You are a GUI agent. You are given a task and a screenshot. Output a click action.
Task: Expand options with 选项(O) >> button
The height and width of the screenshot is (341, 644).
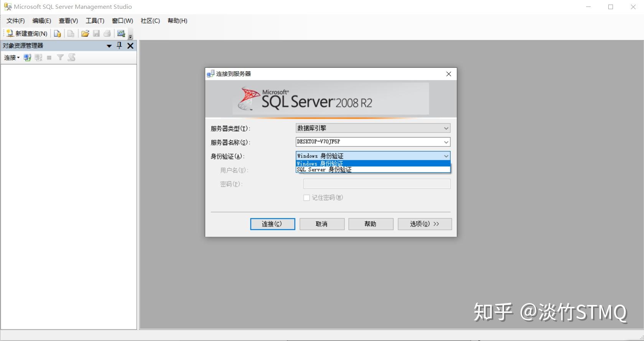click(425, 224)
